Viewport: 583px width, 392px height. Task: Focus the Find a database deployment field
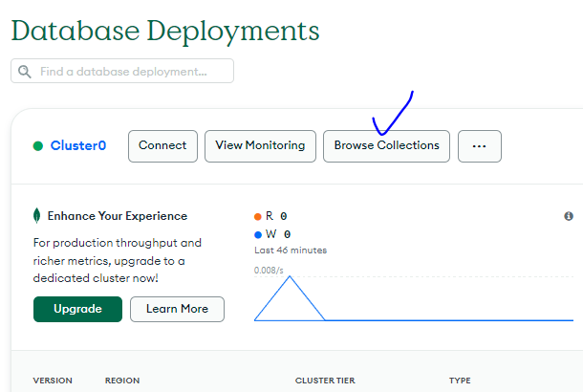coord(122,71)
